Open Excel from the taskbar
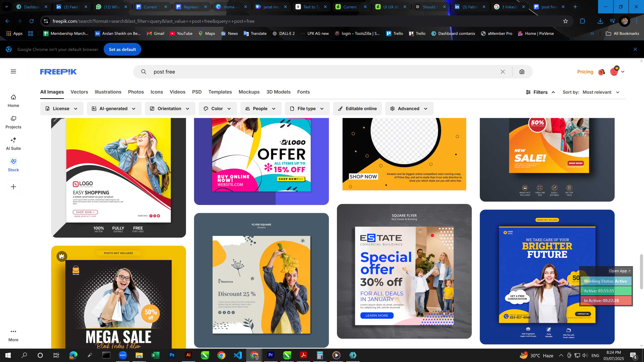 pos(155,355)
